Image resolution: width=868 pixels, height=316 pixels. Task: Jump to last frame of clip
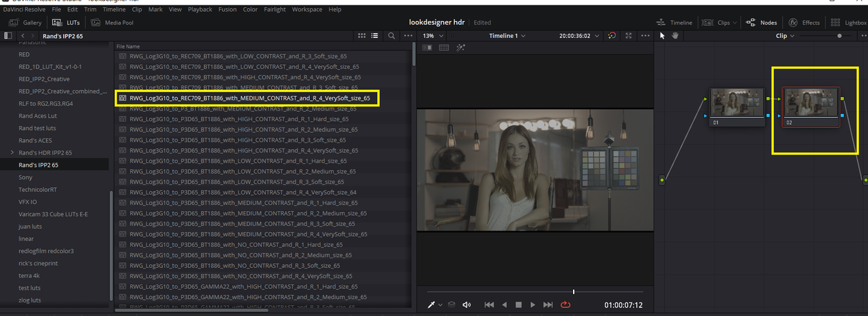click(x=548, y=305)
